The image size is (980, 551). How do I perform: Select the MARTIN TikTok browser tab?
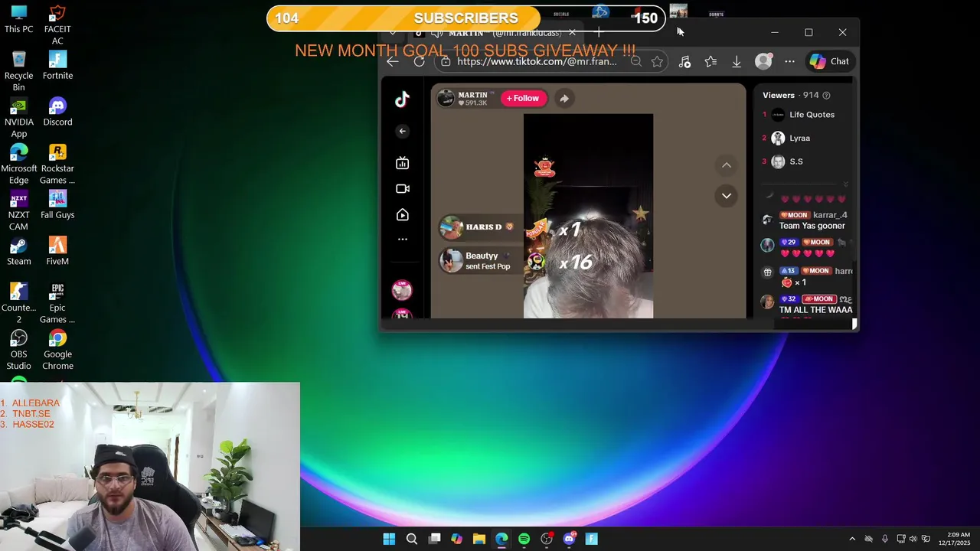(x=496, y=33)
